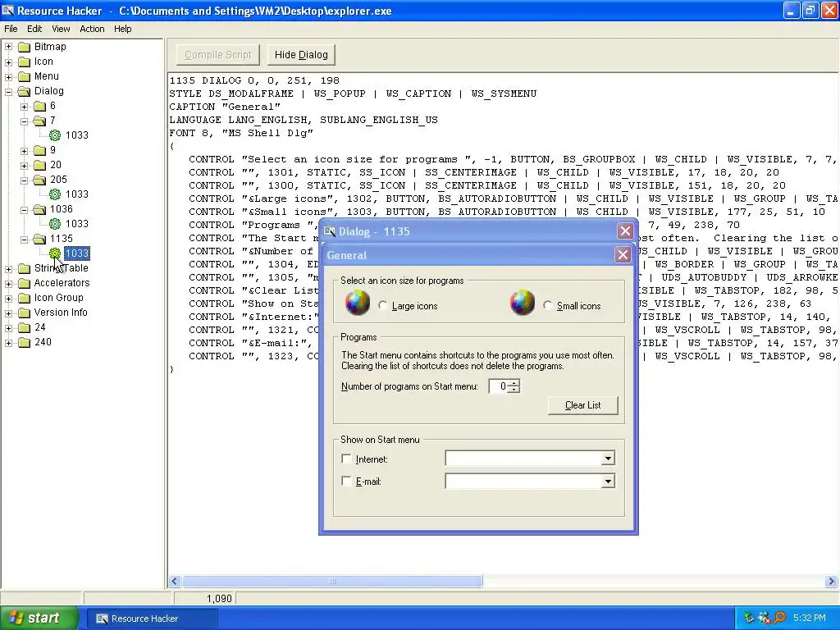Select the 9 folder in Dialog tree

pyautogui.click(x=52, y=150)
